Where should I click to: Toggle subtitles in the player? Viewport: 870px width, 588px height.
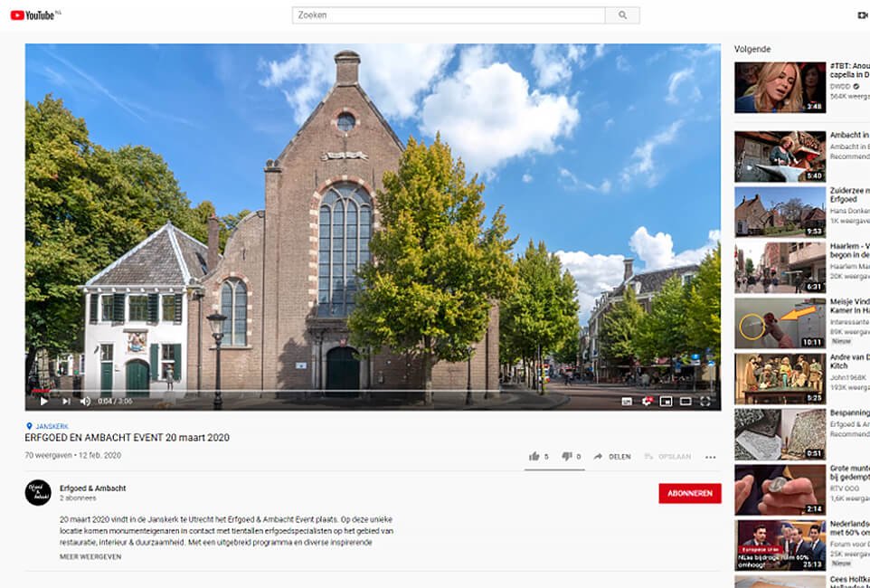(627, 402)
